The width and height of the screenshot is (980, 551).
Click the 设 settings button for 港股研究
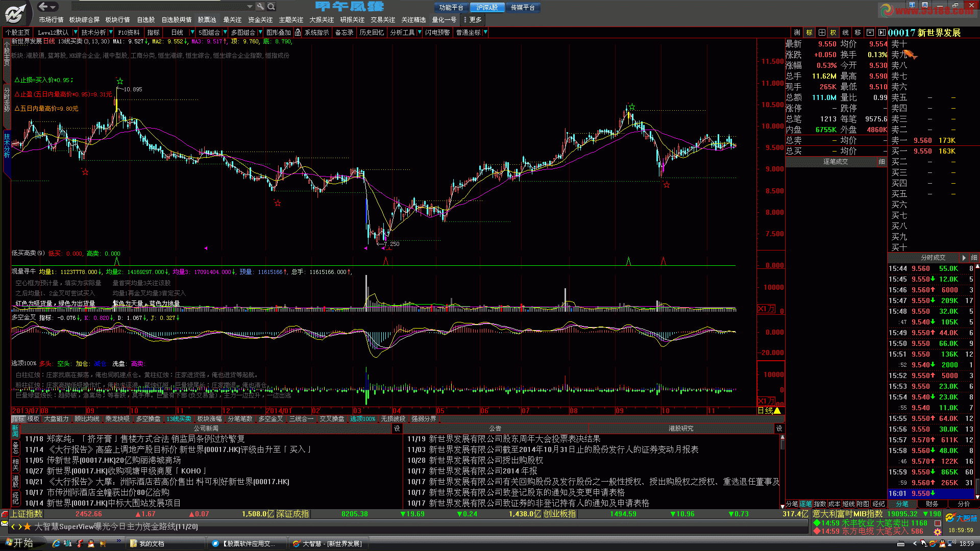tap(779, 429)
